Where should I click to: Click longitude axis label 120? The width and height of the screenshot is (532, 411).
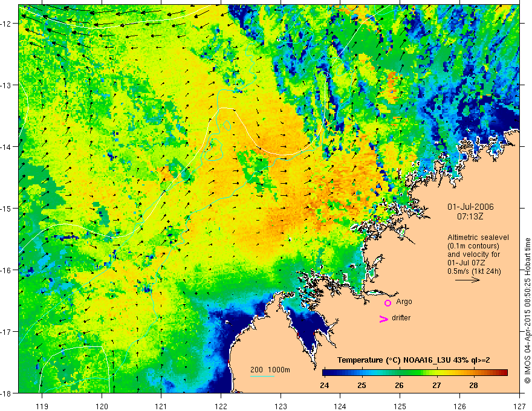point(102,406)
